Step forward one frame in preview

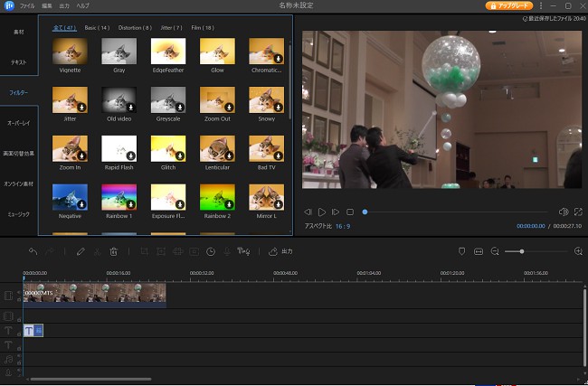(x=336, y=212)
